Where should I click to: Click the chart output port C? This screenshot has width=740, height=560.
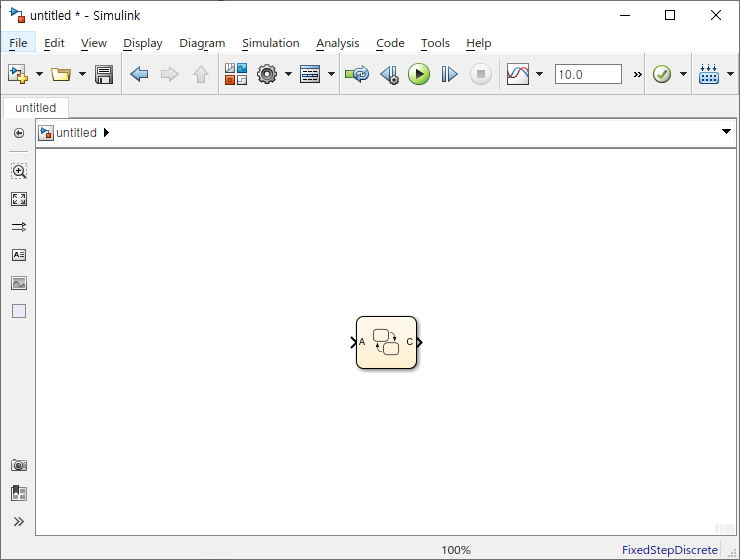point(420,343)
